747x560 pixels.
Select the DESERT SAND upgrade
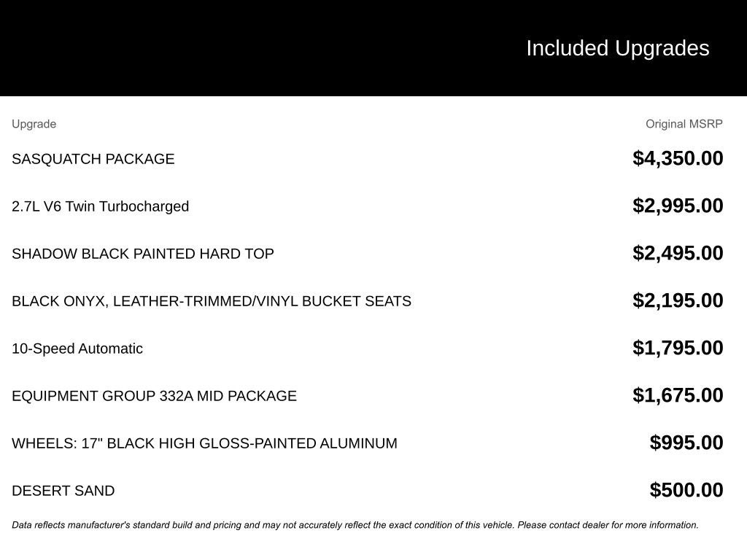[x=63, y=491]
